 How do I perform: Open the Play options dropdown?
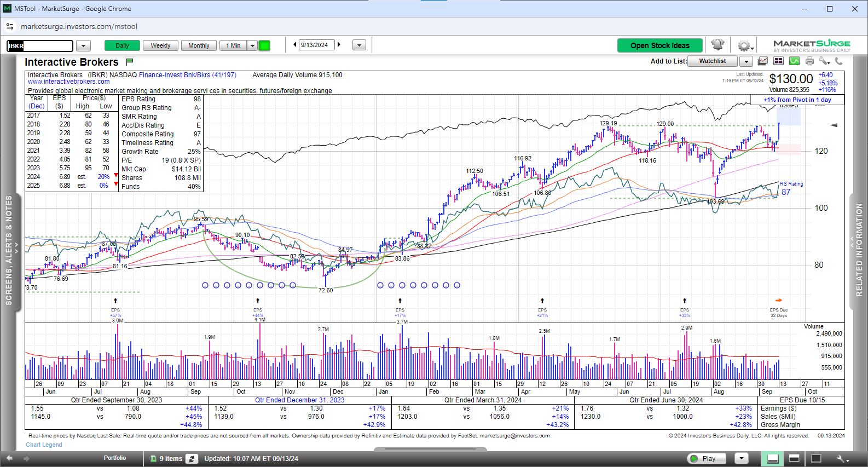click(x=741, y=458)
